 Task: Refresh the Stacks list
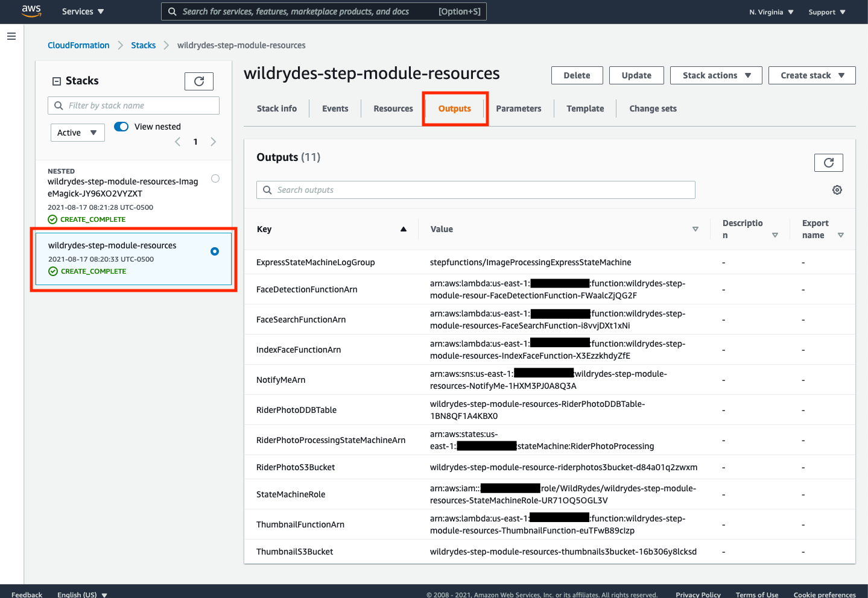[x=199, y=81]
